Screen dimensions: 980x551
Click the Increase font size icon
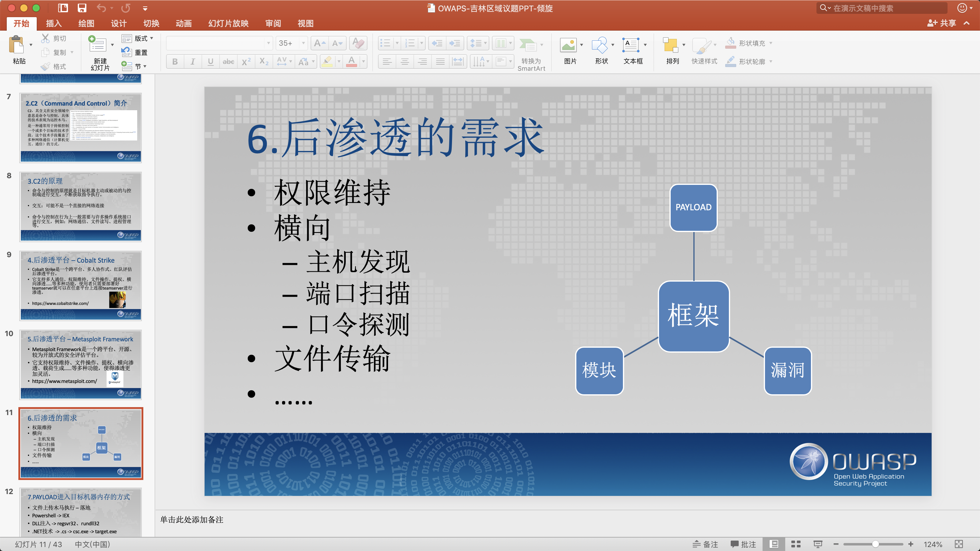pyautogui.click(x=319, y=43)
